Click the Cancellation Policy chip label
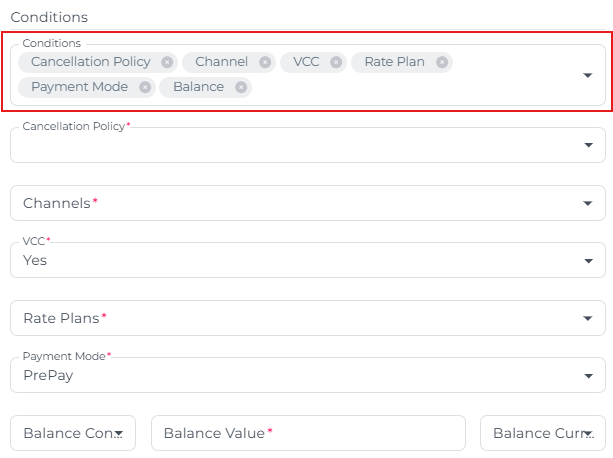Image resolution: width=613 pixels, height=458 pixels. [x=90, y=62]
